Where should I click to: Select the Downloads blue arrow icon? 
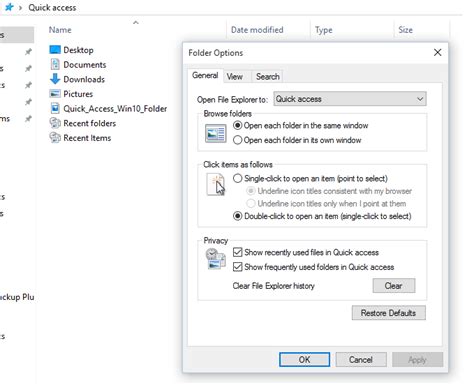55,79
